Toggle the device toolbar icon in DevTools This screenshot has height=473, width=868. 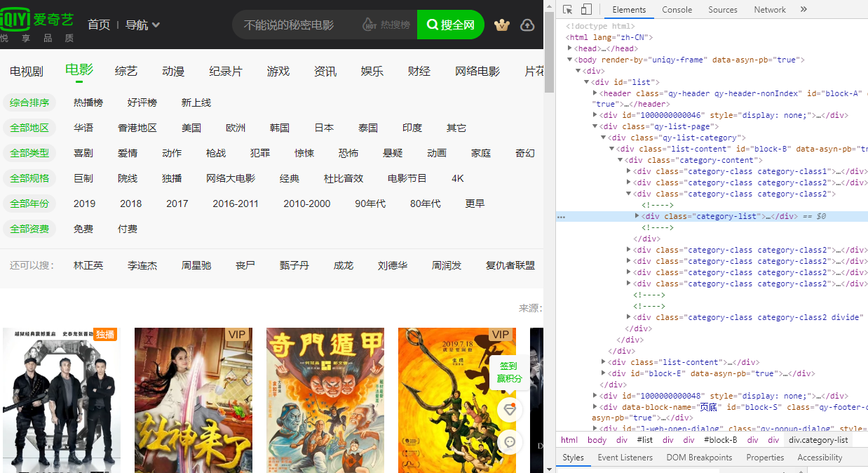click(x=586, y=9)
